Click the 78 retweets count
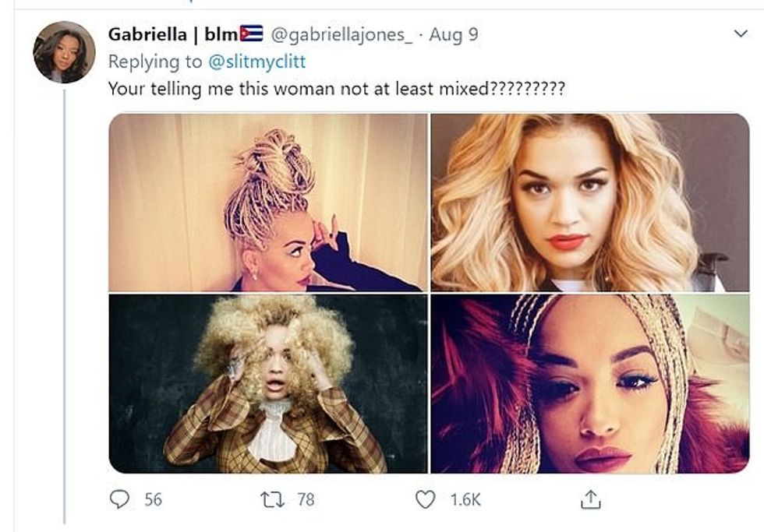 pos(306,499)
